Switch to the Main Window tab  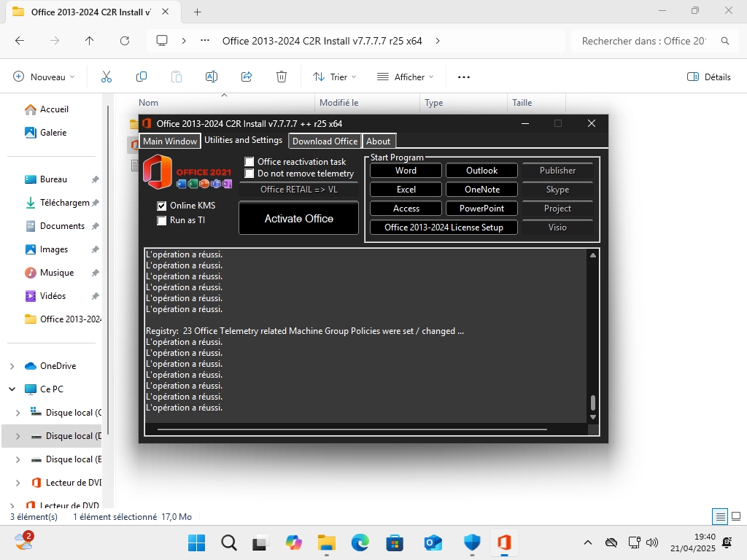pos(170,141)
